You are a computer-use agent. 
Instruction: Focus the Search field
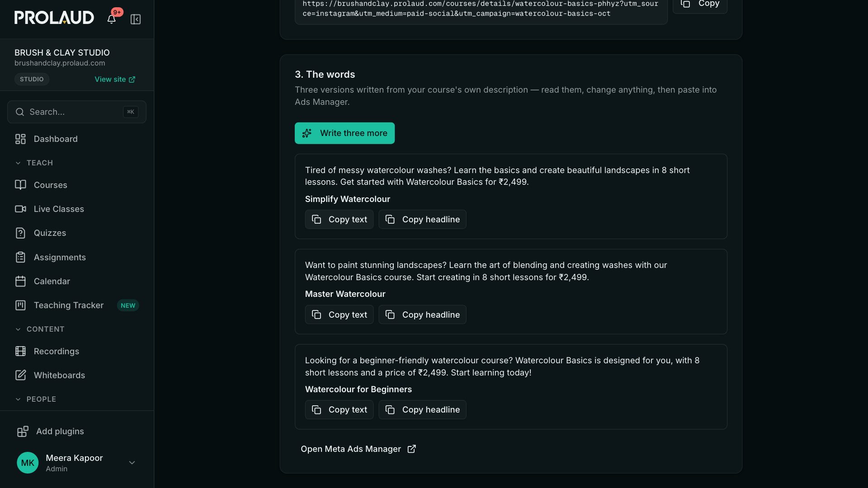tap(77, 112)
